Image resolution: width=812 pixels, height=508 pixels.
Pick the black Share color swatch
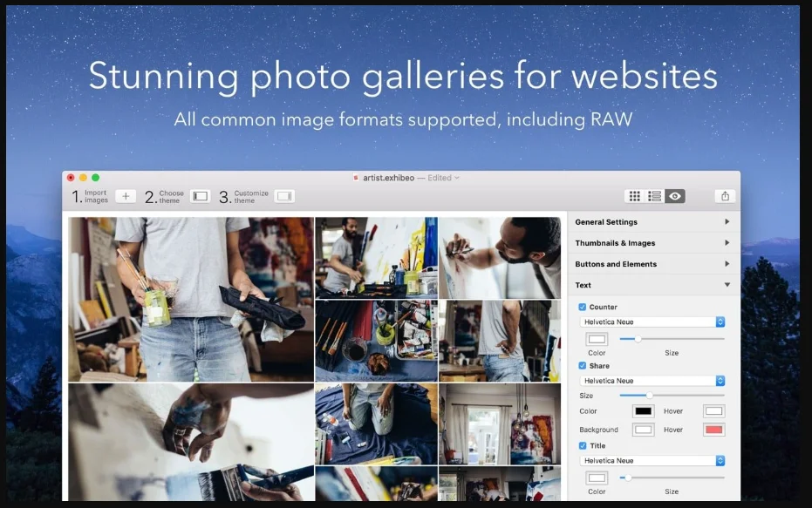pos(643,411)
